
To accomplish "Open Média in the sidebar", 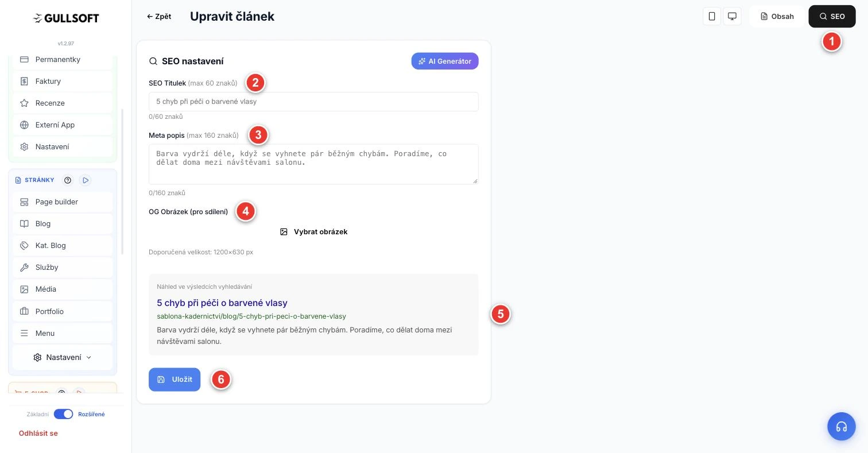I will pos(63,289).
